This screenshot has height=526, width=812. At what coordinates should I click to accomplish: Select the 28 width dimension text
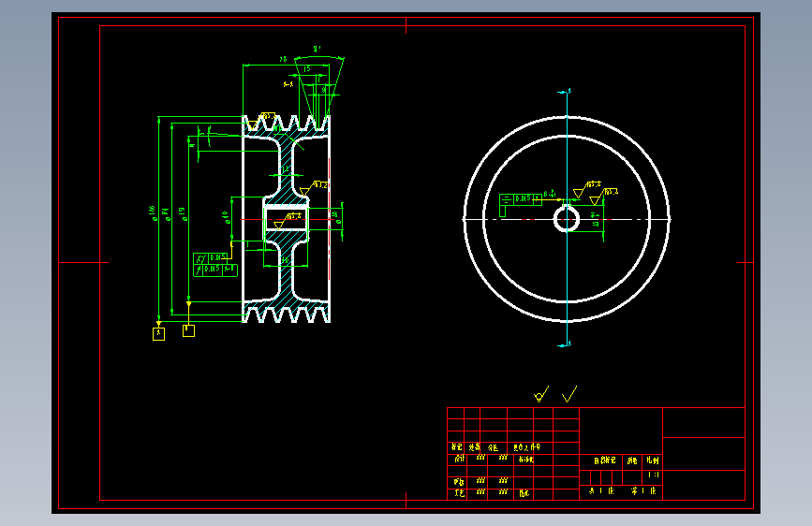coord(283,60)
